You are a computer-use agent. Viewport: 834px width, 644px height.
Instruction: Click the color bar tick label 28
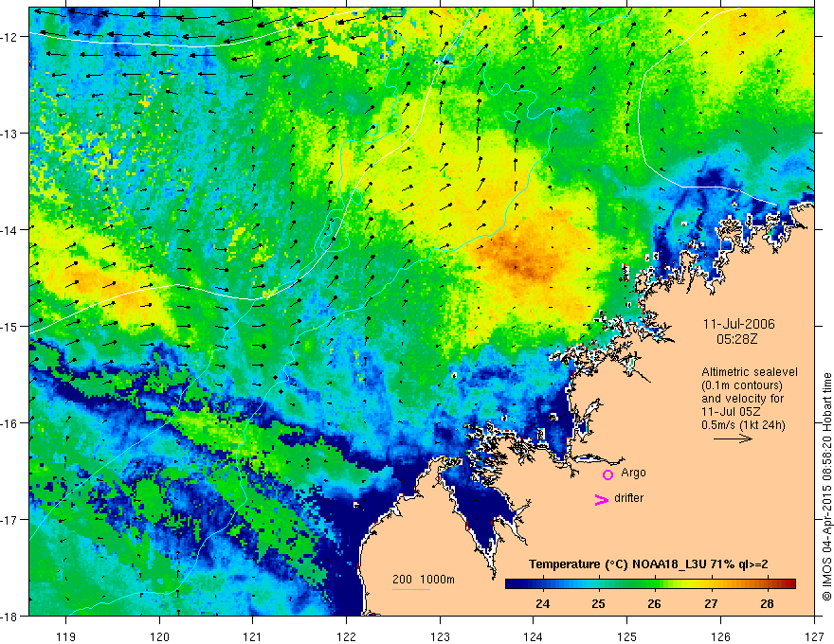coord(767,603)
